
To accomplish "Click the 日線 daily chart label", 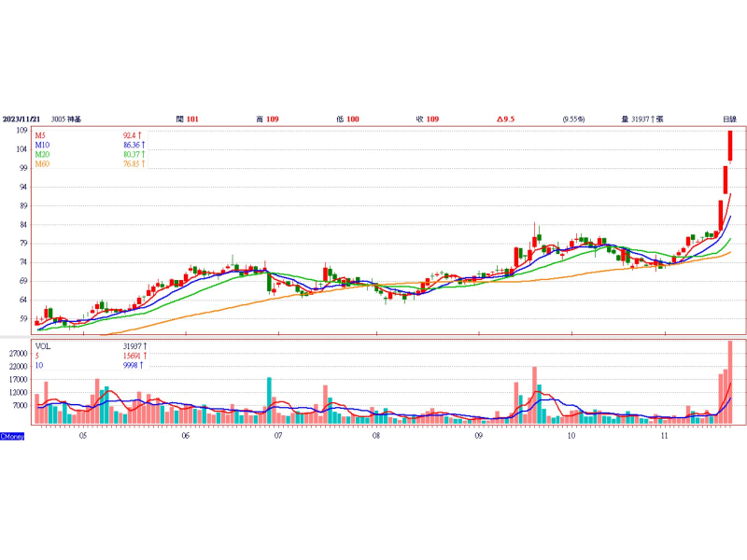I will click(729, 119).
